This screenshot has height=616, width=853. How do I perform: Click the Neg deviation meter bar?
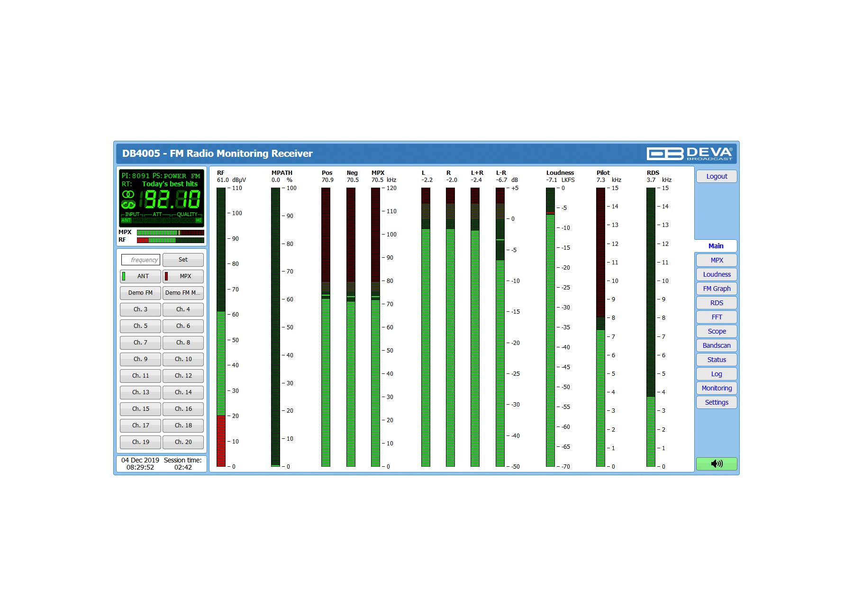[351, 327]
